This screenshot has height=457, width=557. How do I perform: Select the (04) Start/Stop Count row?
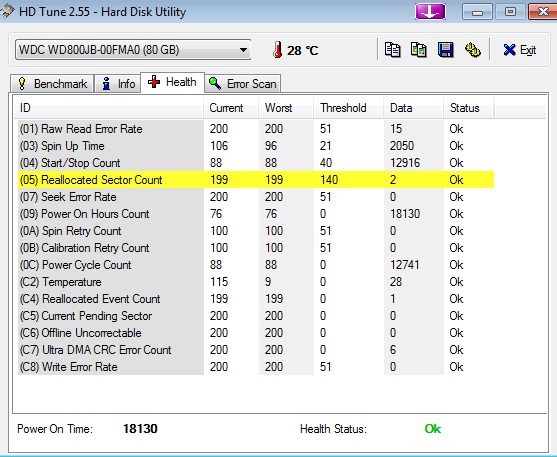tap(256, 163)
